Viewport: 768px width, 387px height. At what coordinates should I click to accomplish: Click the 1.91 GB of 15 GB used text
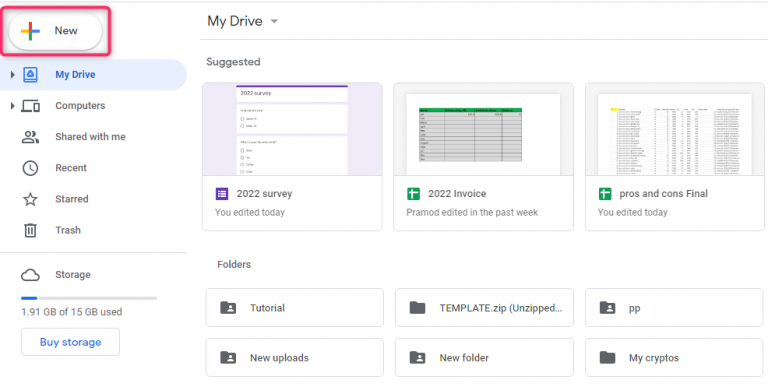point(72,312)
